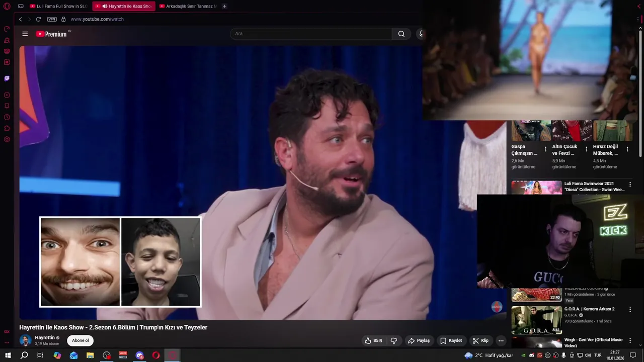Open the third sidebar panel icon
644x362 pixels.
point(7,51)
